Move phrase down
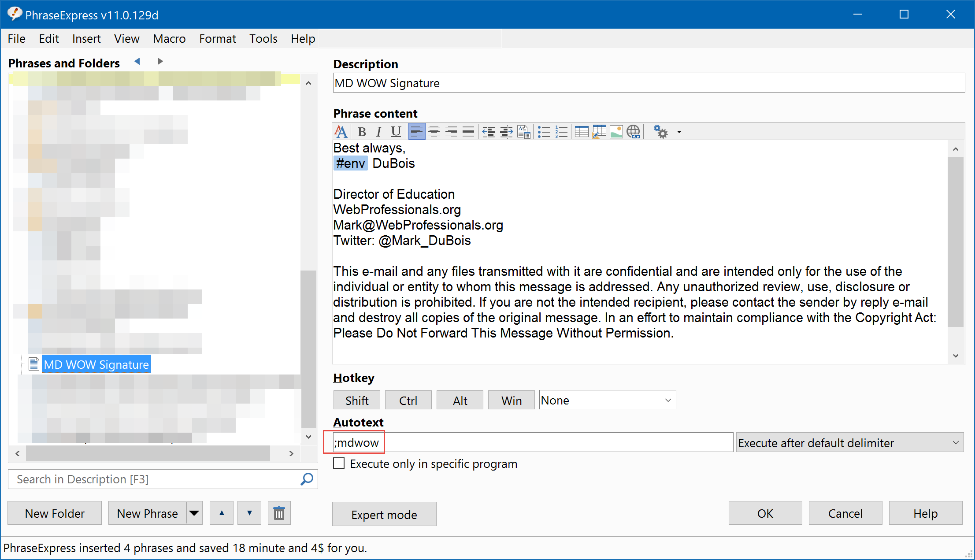 [x=249, y=513]
